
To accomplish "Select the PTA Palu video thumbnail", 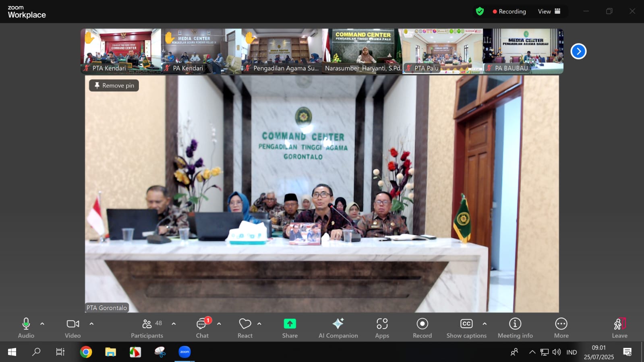I will tap(442, 51).
